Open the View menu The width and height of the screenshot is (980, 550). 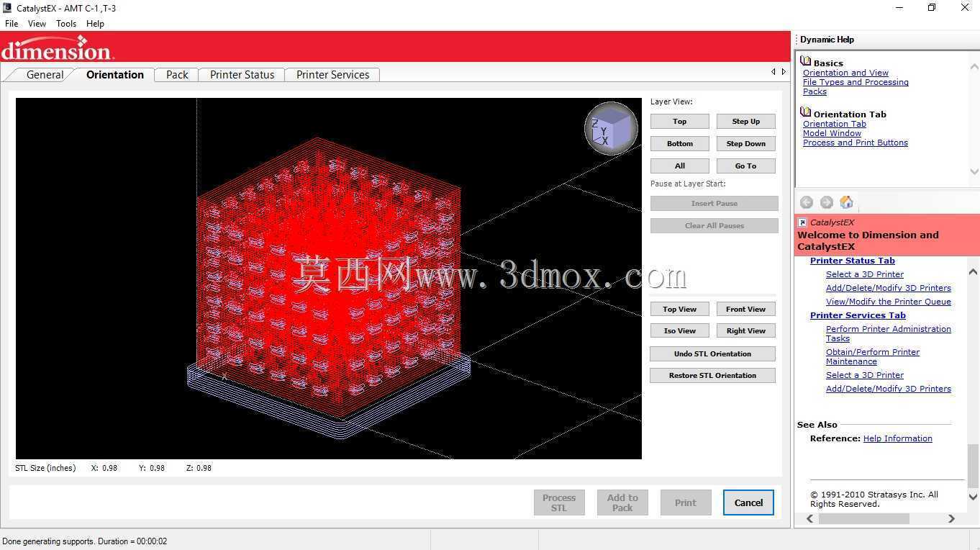point(37,24)
